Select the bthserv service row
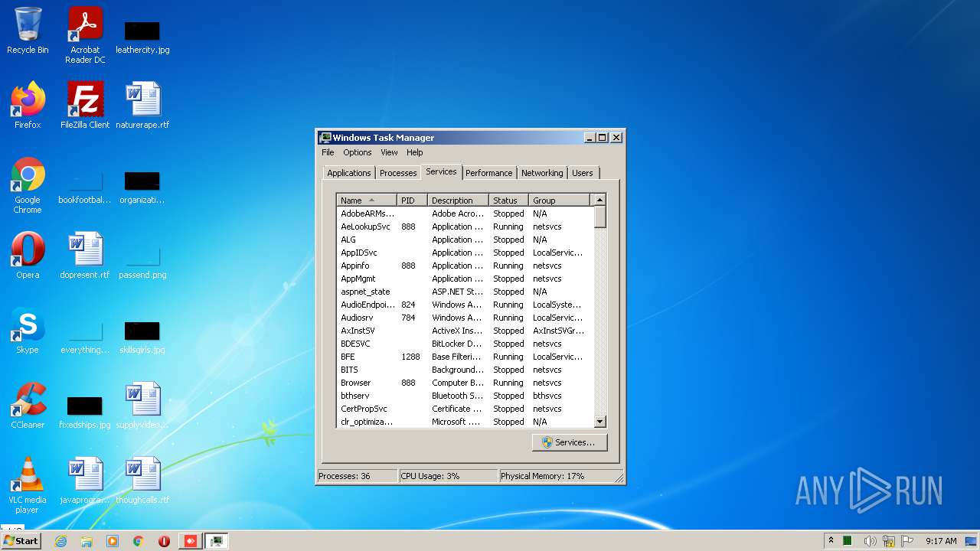Viewport: 980px width, 551px height. point(465,396)
